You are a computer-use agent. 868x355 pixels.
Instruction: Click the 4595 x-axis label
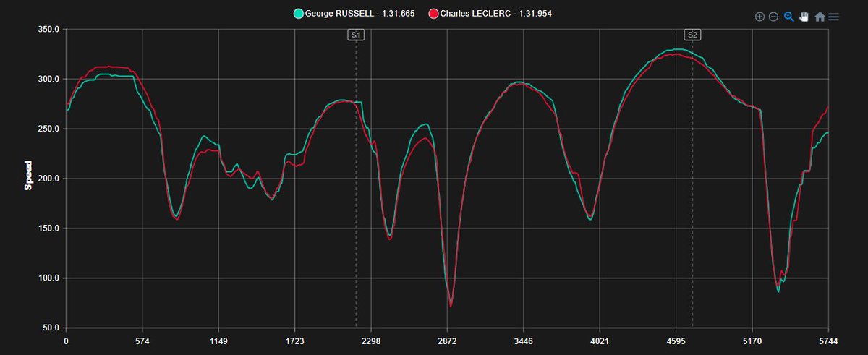point(676,341)
